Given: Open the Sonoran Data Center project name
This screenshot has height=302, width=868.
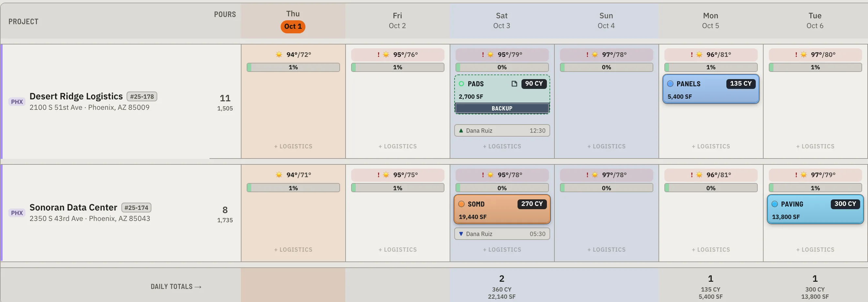Looking at the screenshot, I should [x=73, y=207].
